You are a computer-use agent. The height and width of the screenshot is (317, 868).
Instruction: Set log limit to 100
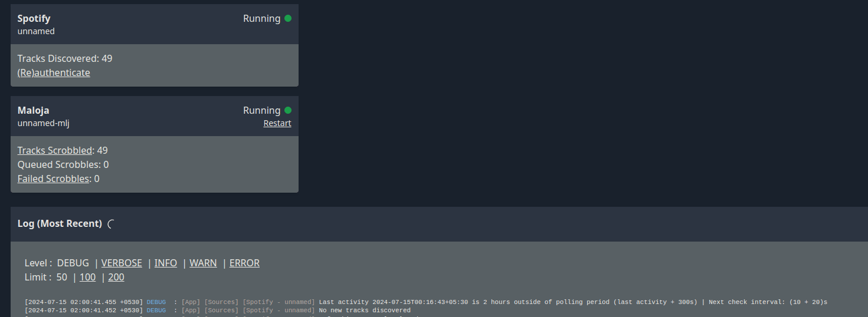[x=87, y=277]
